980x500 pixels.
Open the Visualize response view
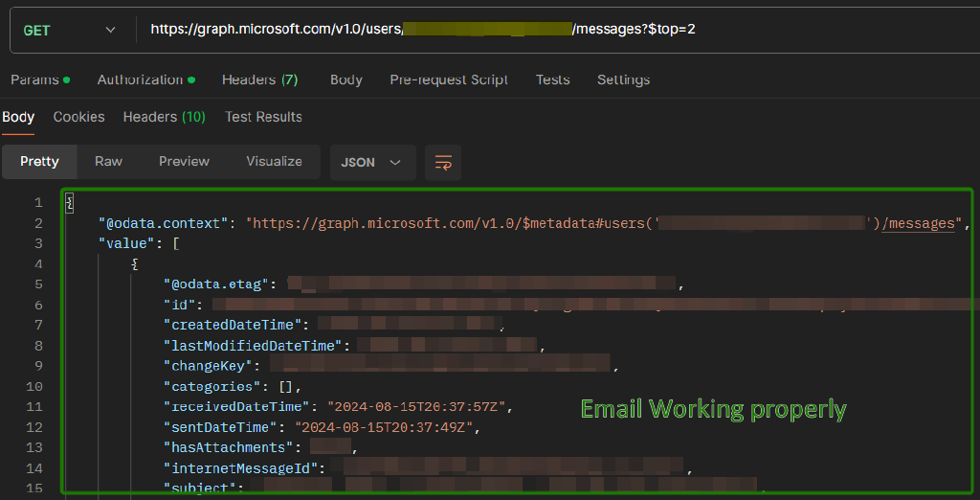click(274, 162)
